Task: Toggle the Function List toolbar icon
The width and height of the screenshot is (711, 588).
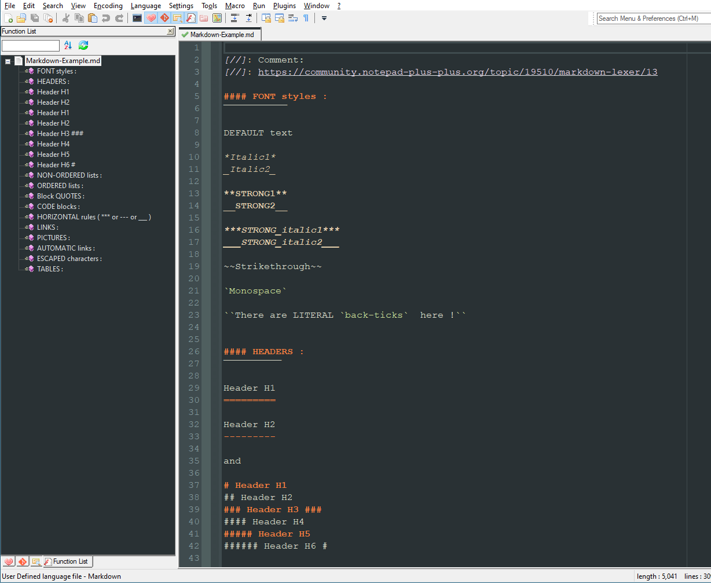Action: click(191, 18)
